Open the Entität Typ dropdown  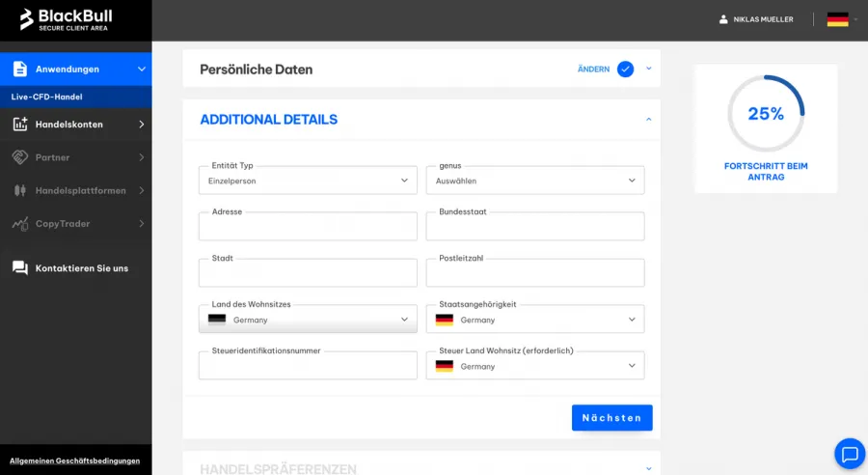(x=308, y=181)
